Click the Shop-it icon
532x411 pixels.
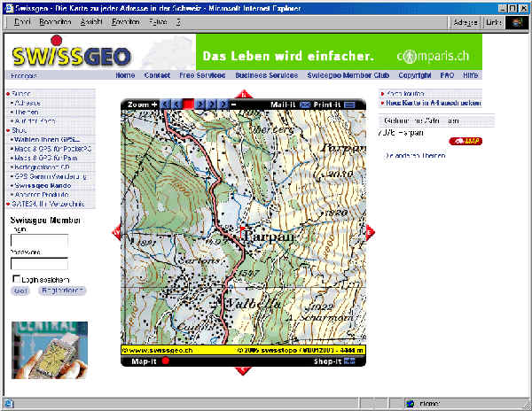tap(349, 361)
